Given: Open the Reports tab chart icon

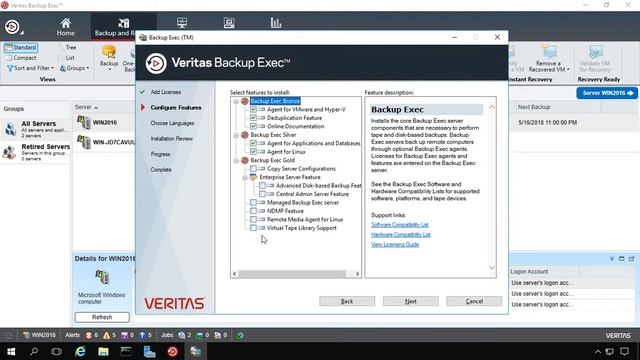Looking at the screenshot, I should pyautogui.click(x=276, y=23).
